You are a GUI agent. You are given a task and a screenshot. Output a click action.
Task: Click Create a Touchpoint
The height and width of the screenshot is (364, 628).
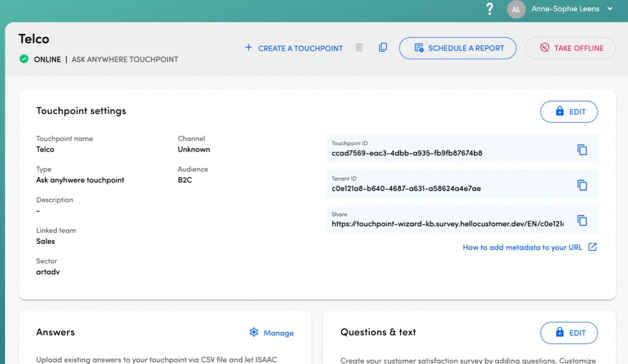pos(293,48)
